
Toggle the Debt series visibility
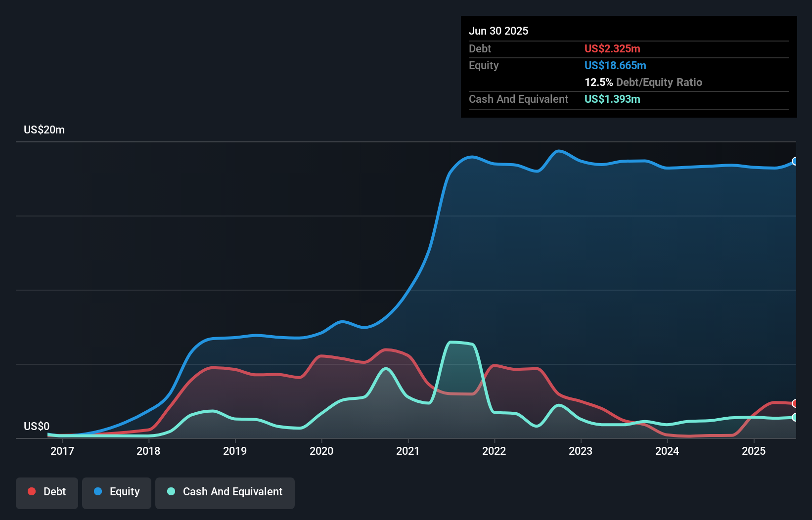click(x=47, y=492)
